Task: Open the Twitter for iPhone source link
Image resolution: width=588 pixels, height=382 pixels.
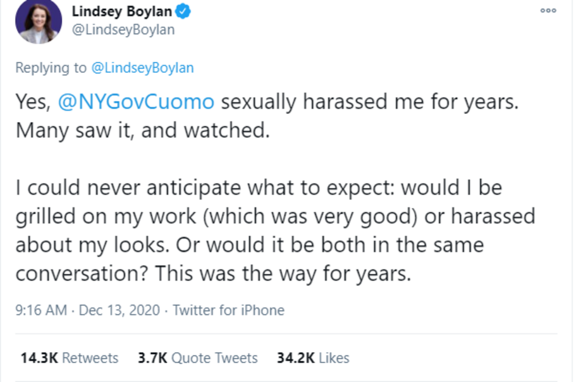Action: point(228,311)
